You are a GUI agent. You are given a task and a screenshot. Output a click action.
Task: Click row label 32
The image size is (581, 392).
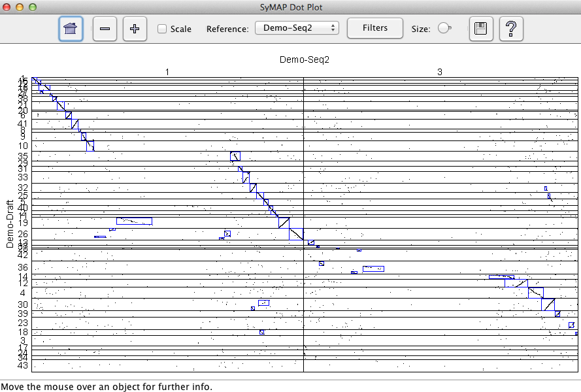(23, 188)
